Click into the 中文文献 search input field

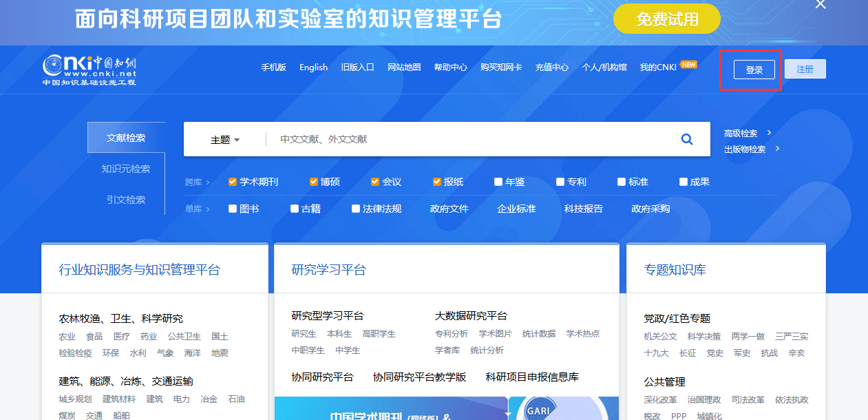click(468, 140)
